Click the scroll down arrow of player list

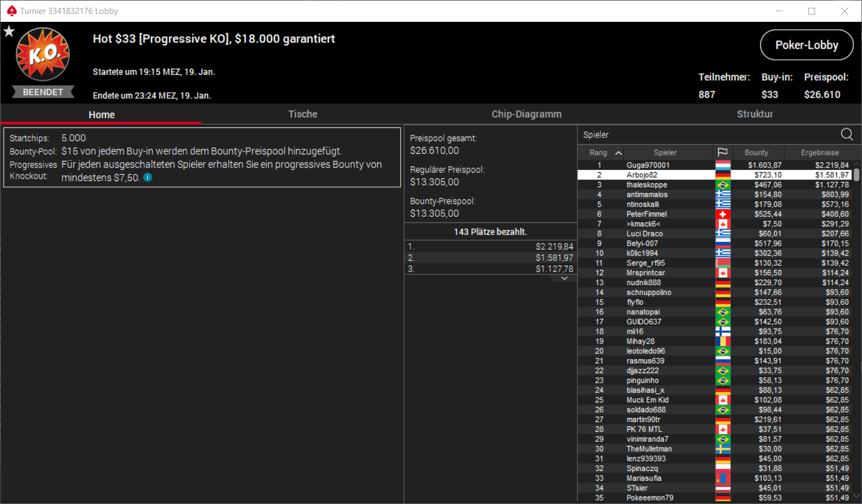856,496
